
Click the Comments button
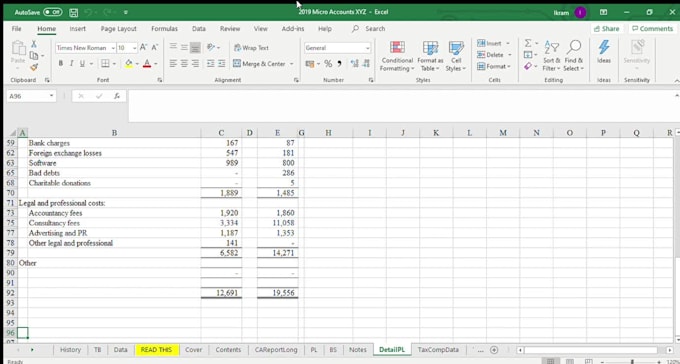(652, 29)
